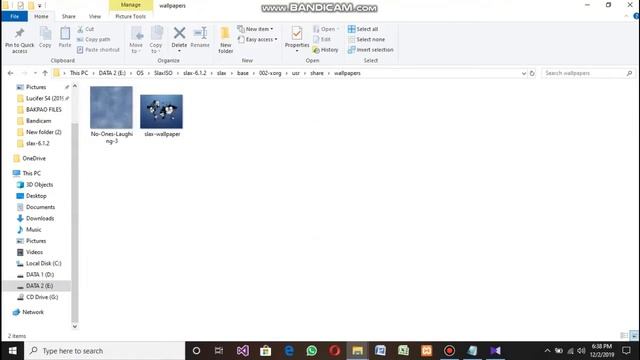Click the Search wallpapers field

(x=588, y=73)
